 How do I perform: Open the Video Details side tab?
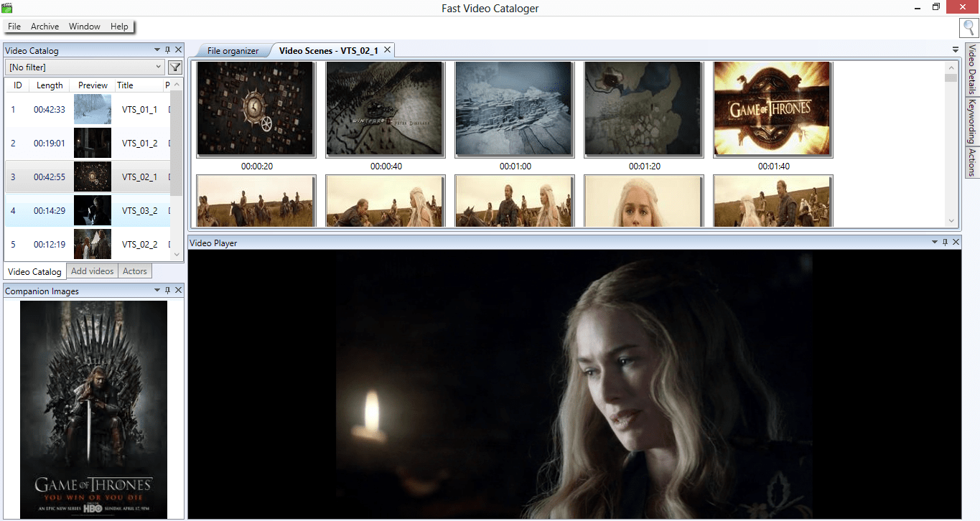coord(972,70)
